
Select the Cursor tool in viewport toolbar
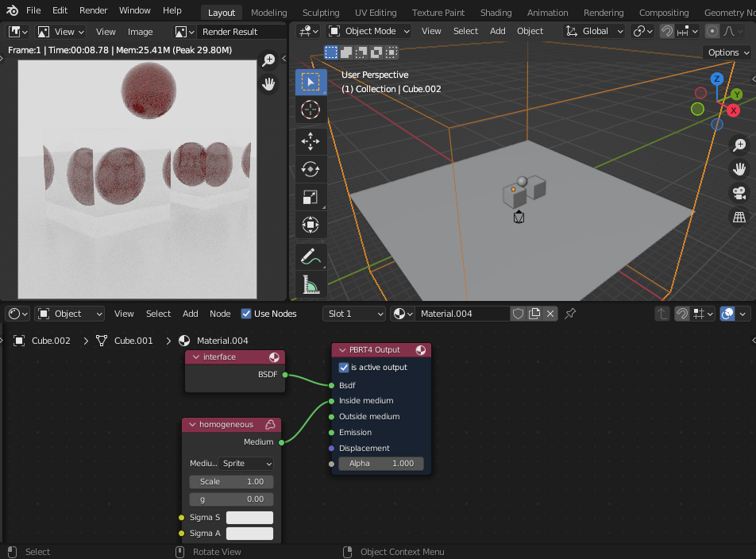point(310,109)
